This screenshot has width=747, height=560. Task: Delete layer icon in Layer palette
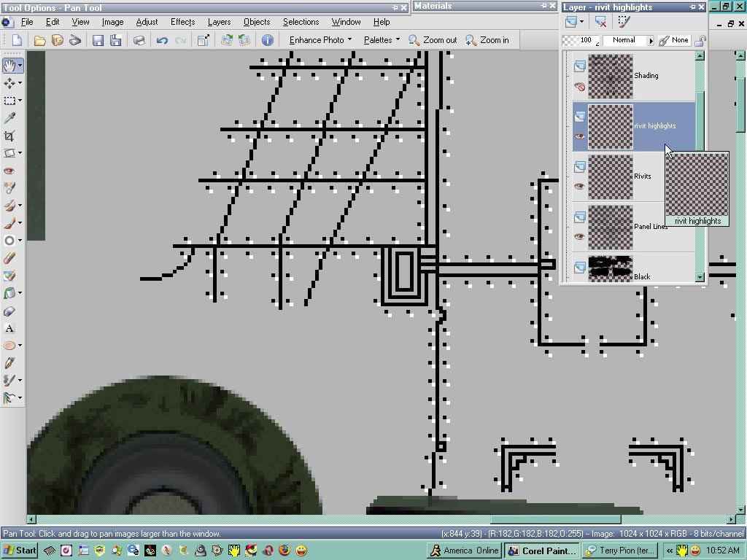600,21
